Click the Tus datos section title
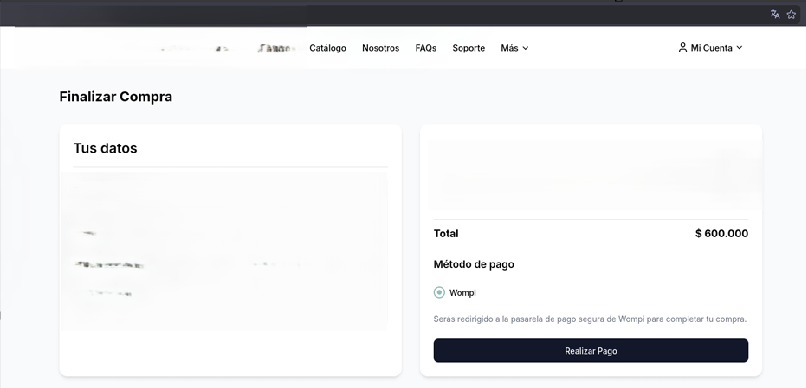The image size is (806, 388). [x=105, y=148]
